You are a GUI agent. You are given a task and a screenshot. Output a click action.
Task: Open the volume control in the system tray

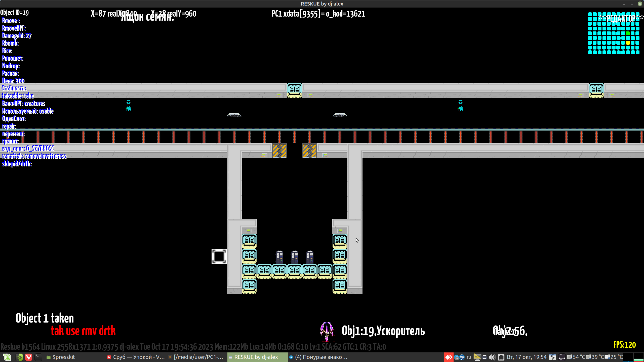tap(492, 357)
